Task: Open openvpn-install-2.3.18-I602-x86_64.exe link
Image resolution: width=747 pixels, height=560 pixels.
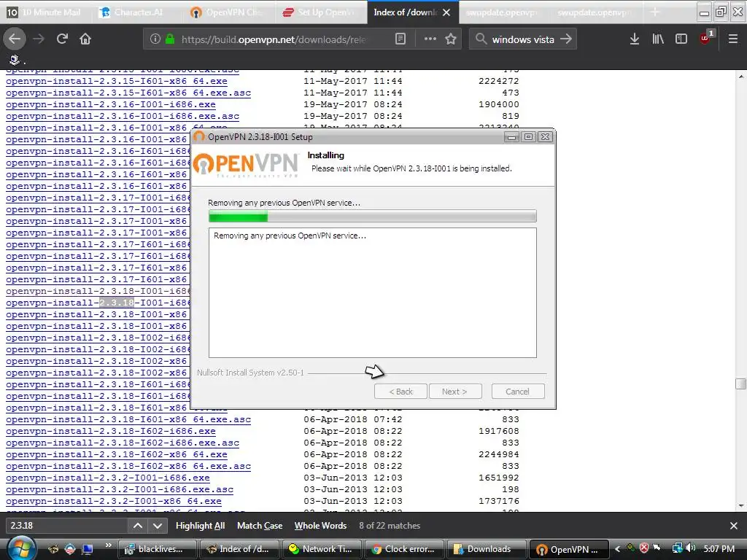Action: (x=117, y=454)
